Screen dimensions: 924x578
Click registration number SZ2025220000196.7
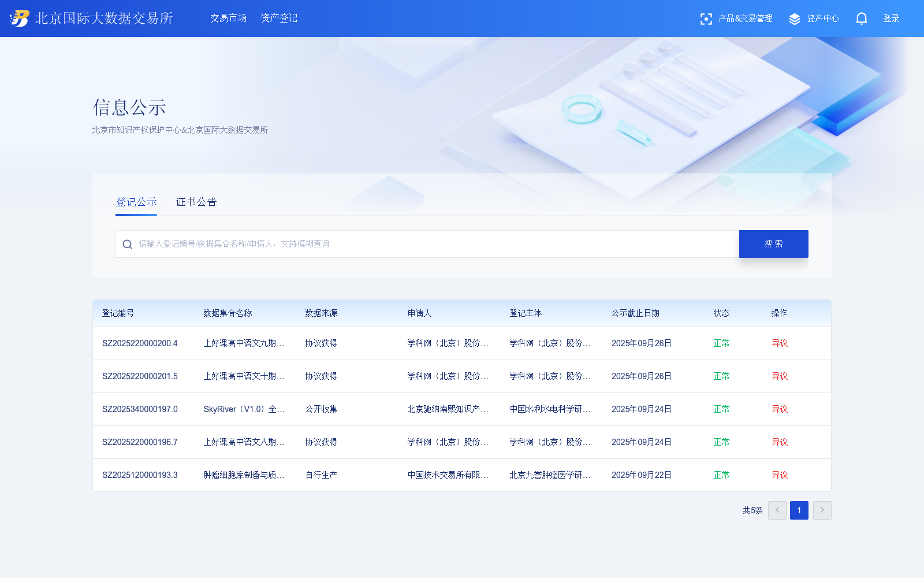click(x=140, y=442)
